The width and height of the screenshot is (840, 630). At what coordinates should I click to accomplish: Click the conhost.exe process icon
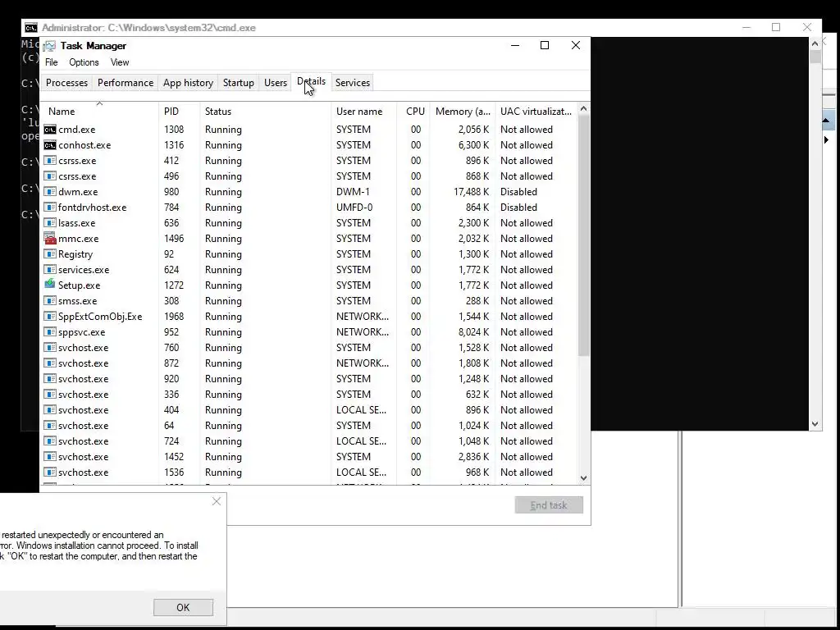[x=50, y=145]
